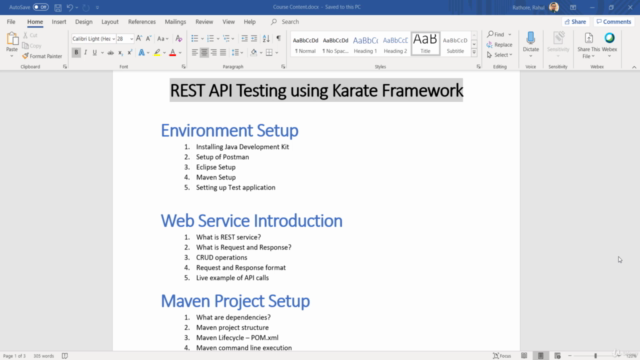Toggle Bold formatting
The image size is (640, 360).
click(x=76, y=53)
